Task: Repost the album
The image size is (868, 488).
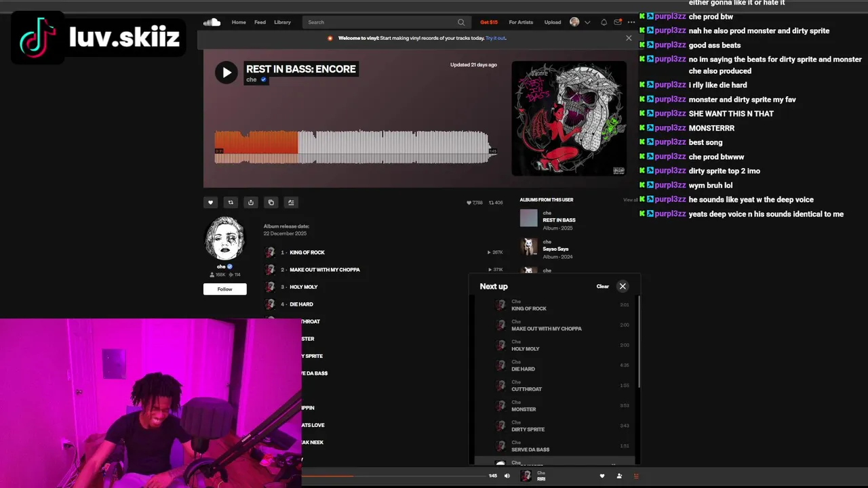Action: coord(231,203)
